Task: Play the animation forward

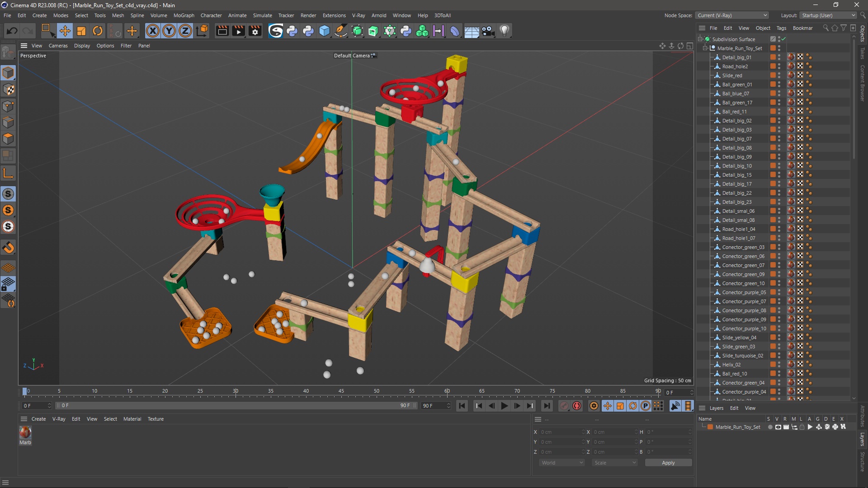Action: coord(504,406)
